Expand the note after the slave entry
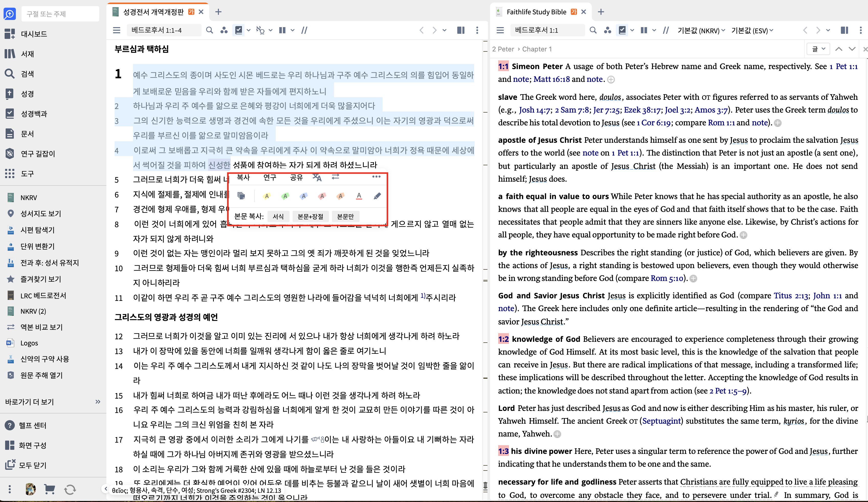The width and height of the screenshot is (868, 502). coord(777,123)
